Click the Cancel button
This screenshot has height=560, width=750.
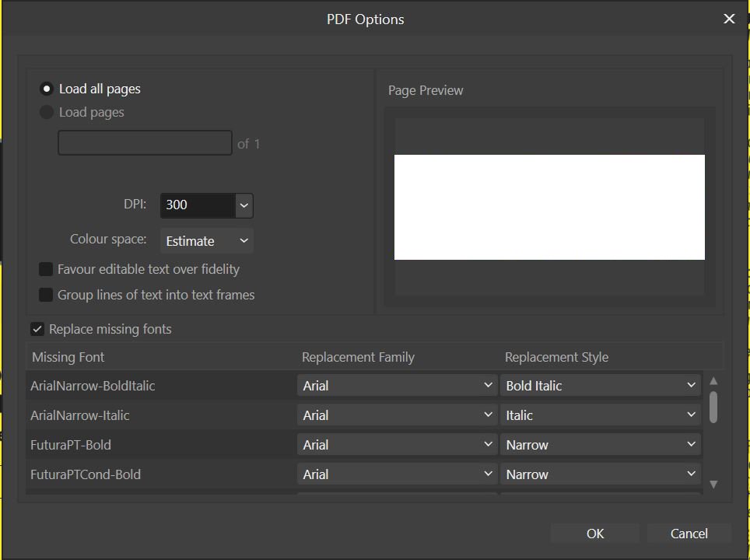(x=689, y=534)
